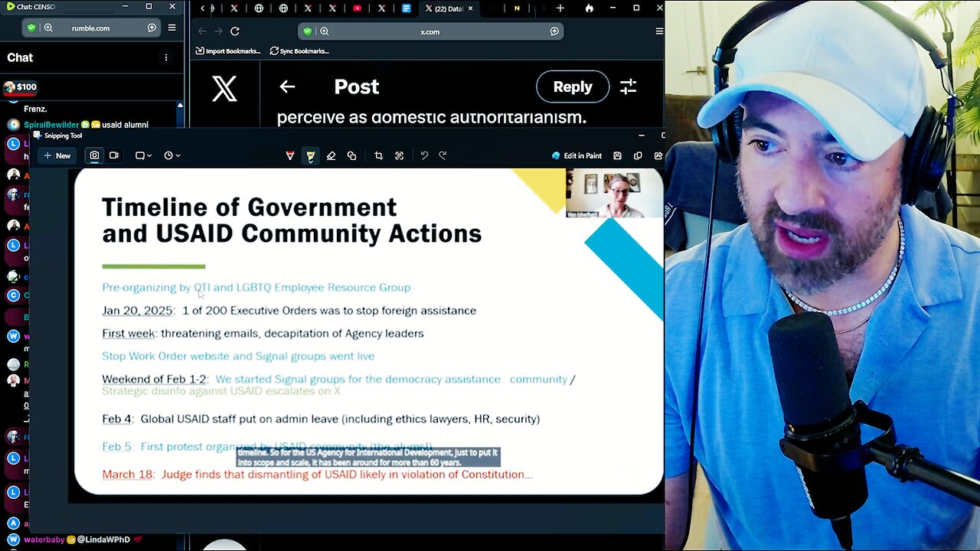
Task: Click the x.com address bar
Action: coord(430,31)
